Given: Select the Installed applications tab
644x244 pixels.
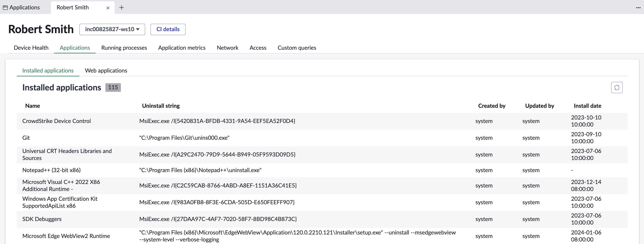Looking at the screenshot, I should pos(48,71).
